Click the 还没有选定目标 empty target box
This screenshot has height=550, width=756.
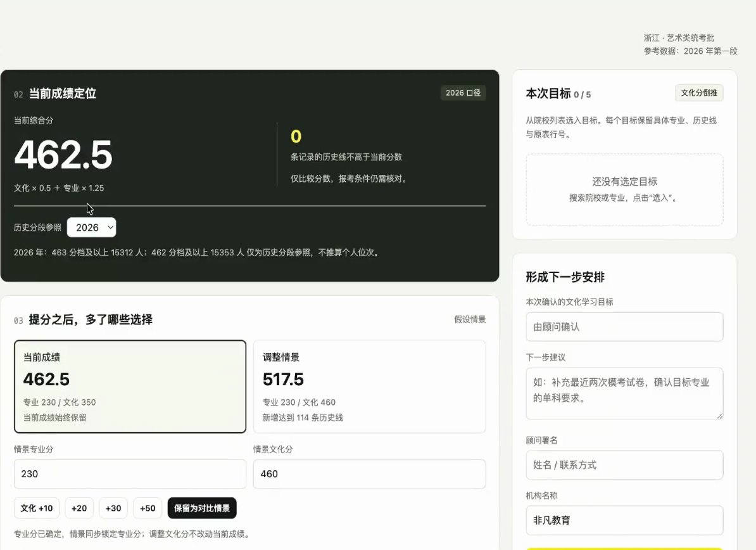click(x=624, y=189)
